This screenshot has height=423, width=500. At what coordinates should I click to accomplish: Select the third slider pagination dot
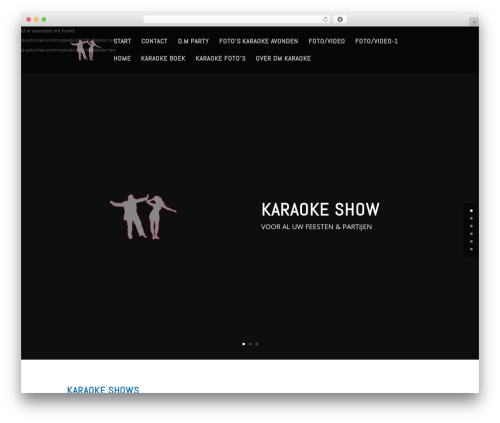coord(257,344)
